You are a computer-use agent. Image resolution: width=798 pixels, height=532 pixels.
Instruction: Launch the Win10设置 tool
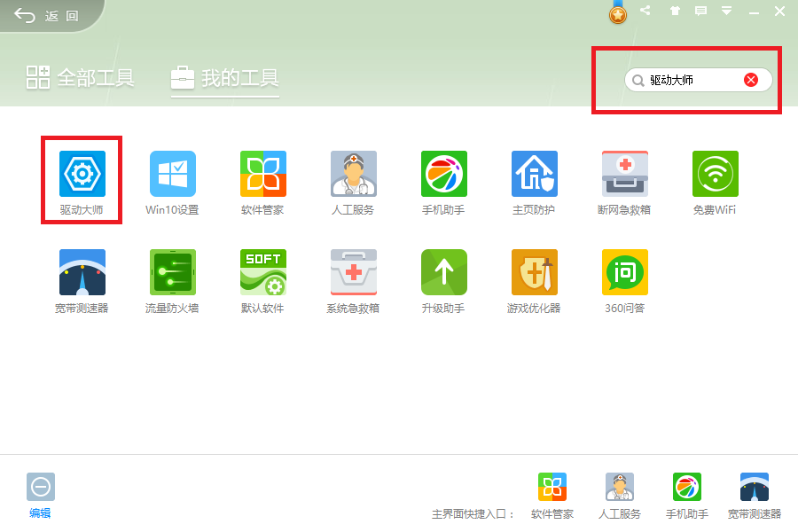[173, 174]
